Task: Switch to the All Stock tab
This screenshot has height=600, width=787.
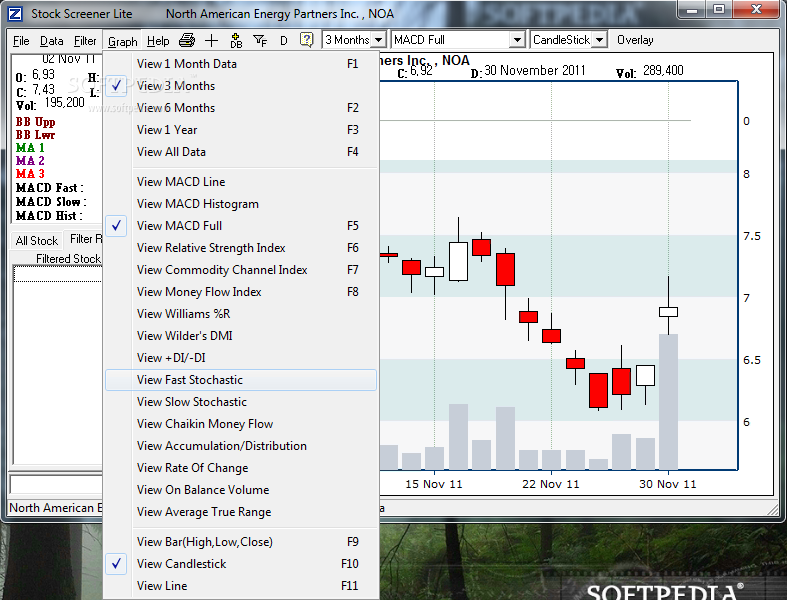Action: (37, 241)
